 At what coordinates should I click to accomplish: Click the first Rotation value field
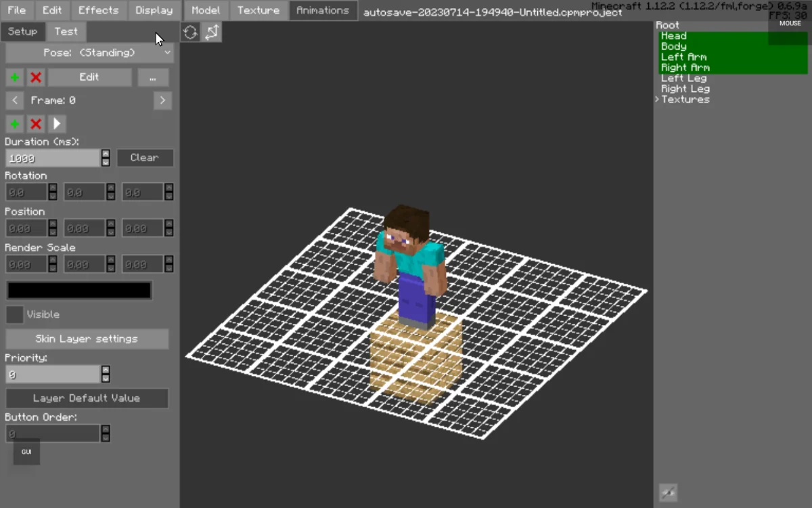(x=27, y=192)
